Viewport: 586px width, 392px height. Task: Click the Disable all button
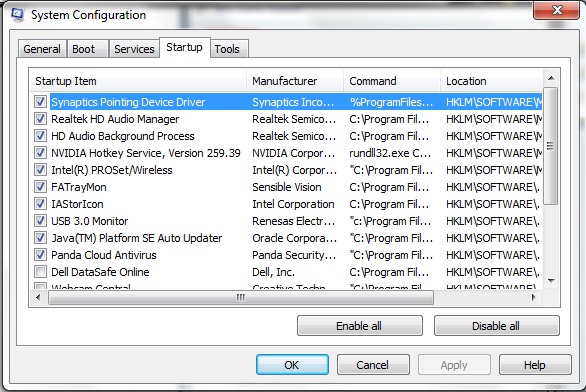496,326
